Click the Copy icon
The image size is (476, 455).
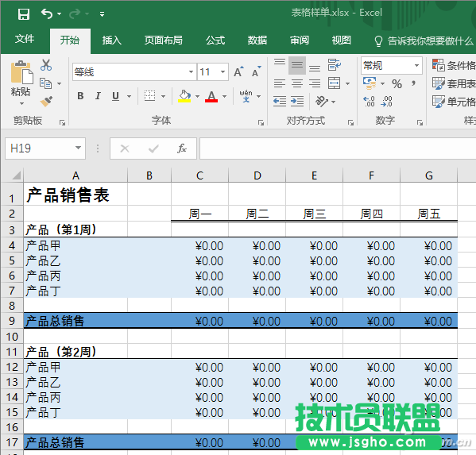(x=46, y=83)
